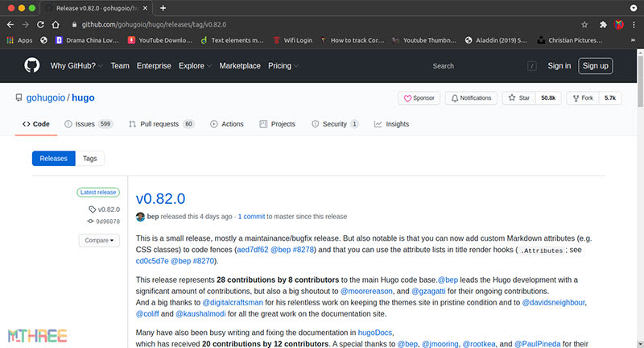
Task: Reload the page with refresh icon
Action: 40,25
